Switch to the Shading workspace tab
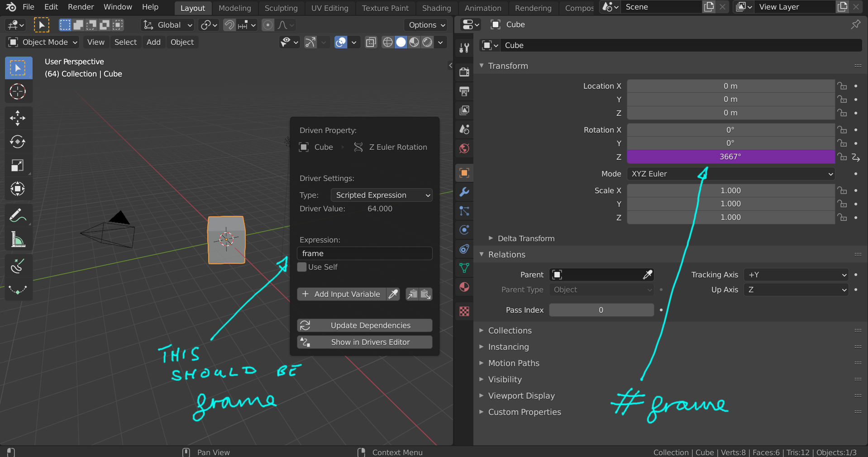The width and height of the screenshot is (868, 457). (436, 8)
